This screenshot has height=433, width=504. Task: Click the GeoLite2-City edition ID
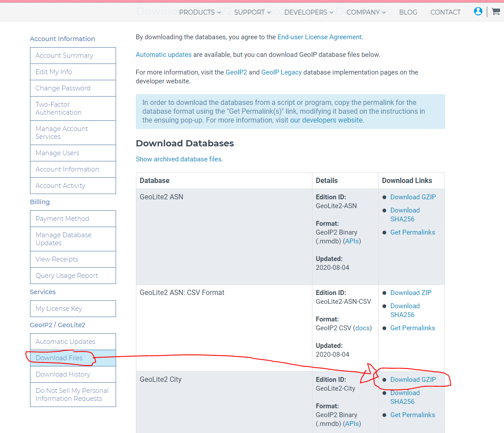pos(335,388)
